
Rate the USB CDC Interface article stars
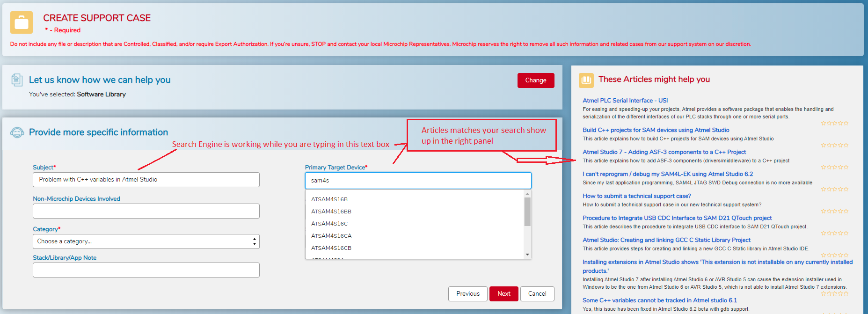point(834,234)
